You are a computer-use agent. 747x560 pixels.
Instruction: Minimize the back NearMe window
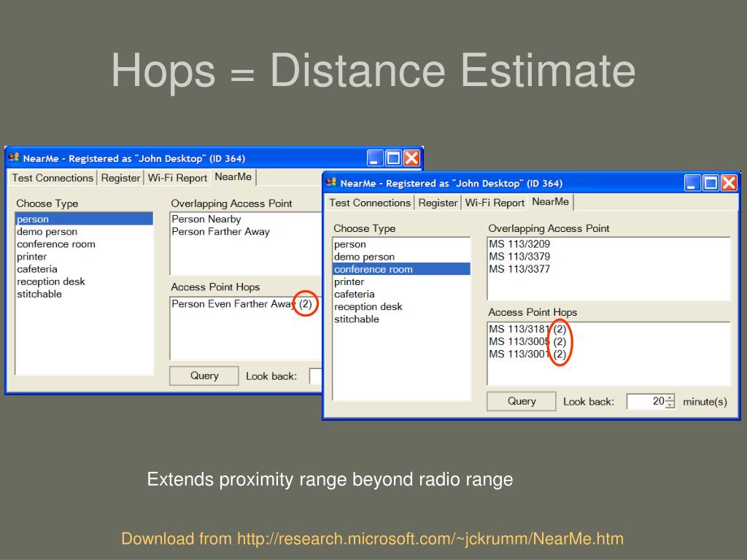tap(376, 158)
